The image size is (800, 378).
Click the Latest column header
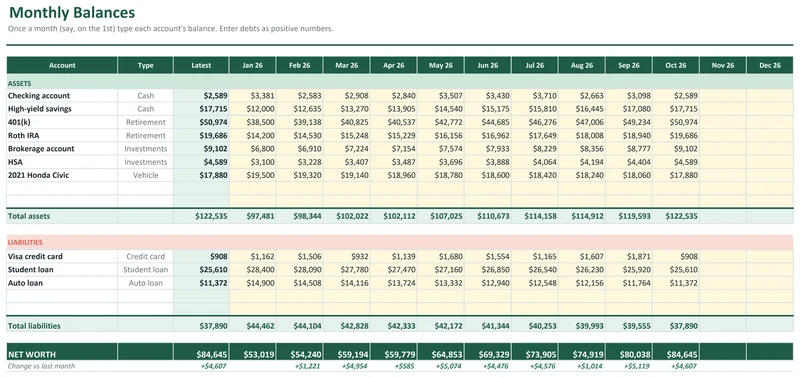coord(201,65)
